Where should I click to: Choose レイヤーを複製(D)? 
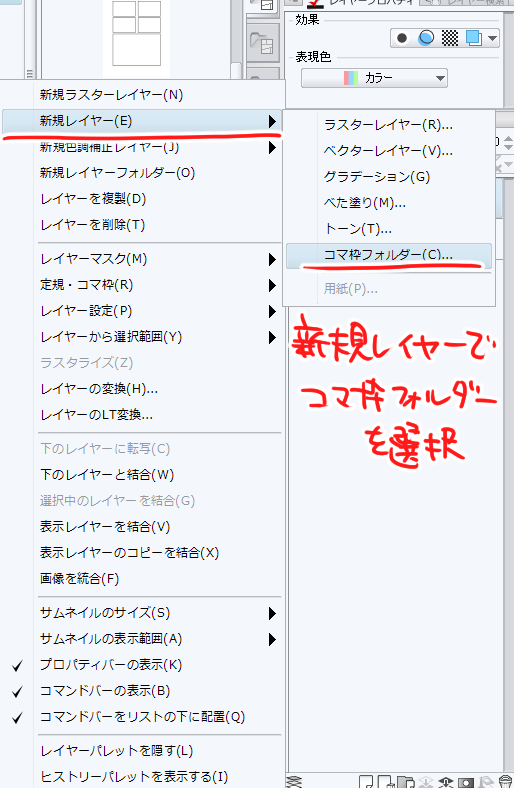144,199
